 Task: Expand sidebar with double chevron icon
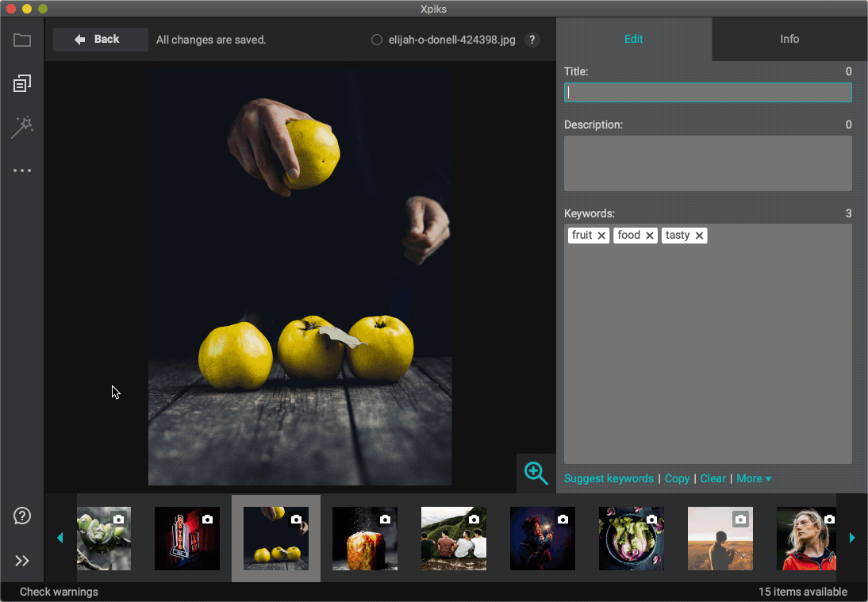pyautogui.click(x=22, y=561)
